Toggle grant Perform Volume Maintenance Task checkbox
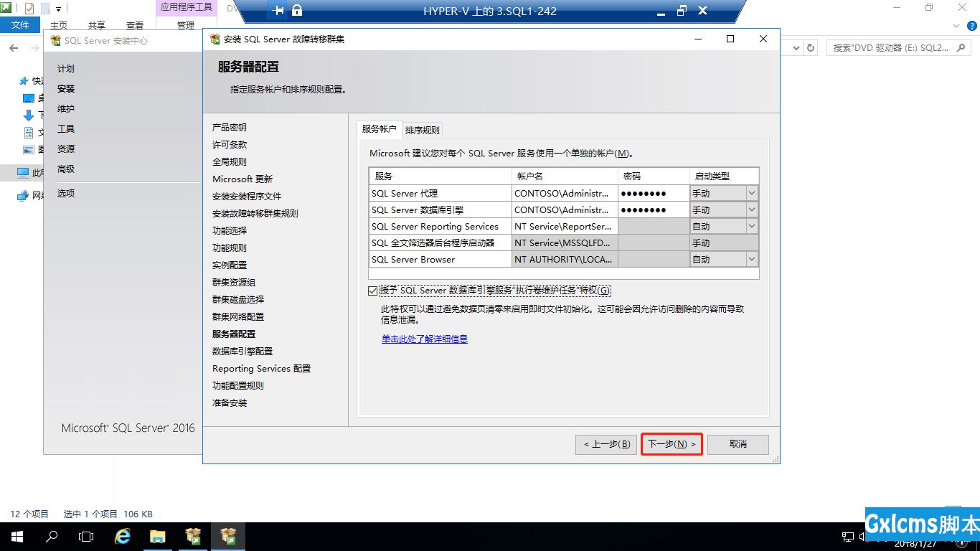The width and height of the screenshot is (980, 551). pos(372,291)
